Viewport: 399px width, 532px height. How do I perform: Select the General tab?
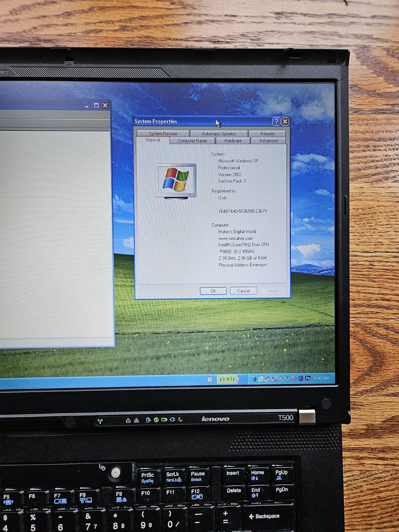coord(153,140)
